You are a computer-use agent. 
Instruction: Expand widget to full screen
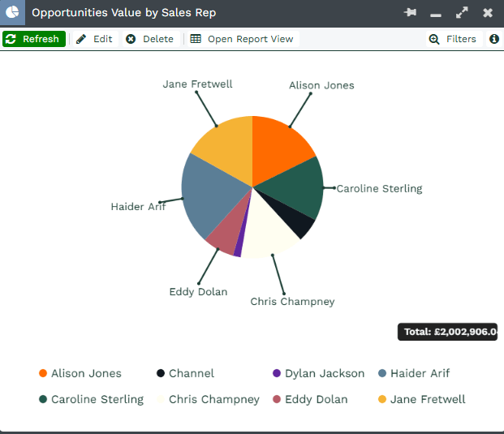462,13
